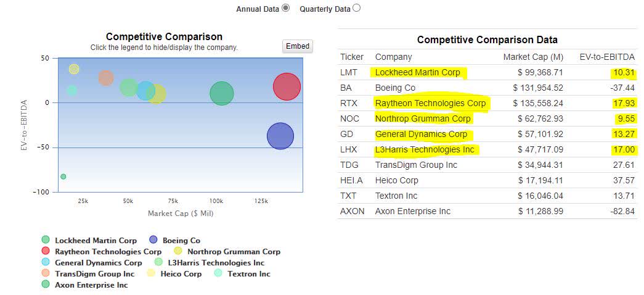Toggle TransDigm Group Inc legend circle

click(x=46, y=273)
